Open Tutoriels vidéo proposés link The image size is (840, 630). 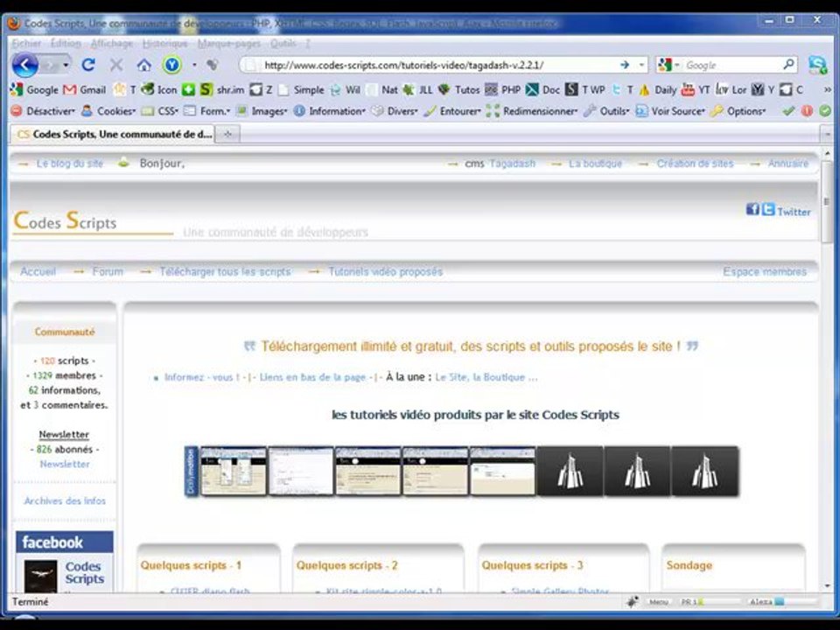(386, 271)
